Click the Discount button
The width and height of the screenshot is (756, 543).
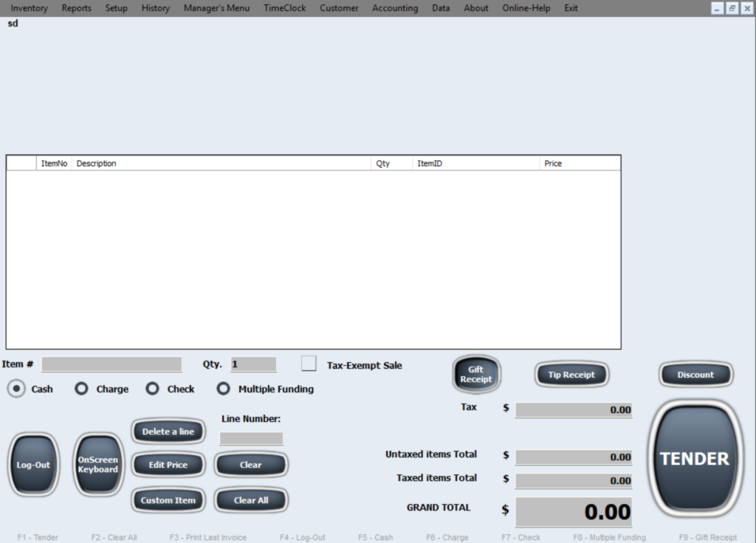[x=695, y=375]
